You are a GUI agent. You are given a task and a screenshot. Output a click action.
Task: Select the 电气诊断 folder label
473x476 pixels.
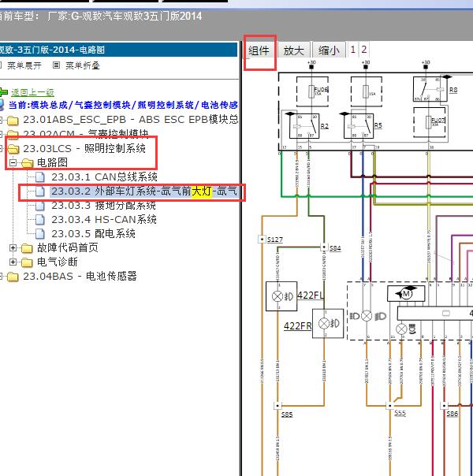[x=58, y=262]
